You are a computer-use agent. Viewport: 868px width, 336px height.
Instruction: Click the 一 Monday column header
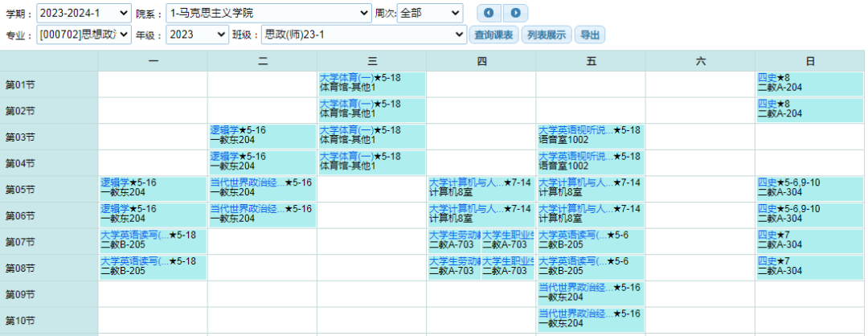154,61
